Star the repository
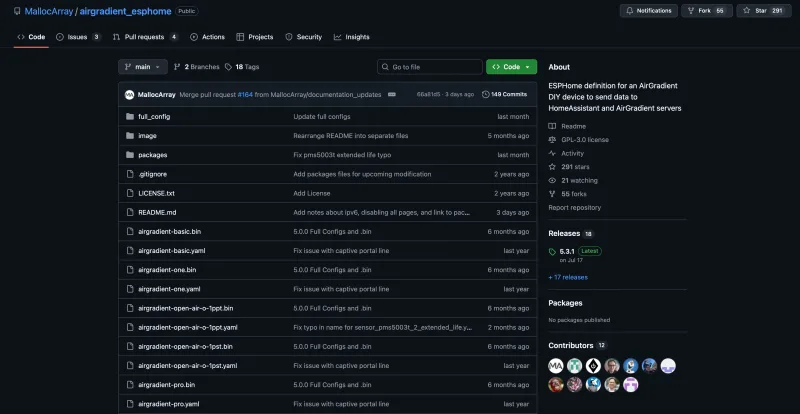Viewport: 800px width, 414px height. pos(763,11)
